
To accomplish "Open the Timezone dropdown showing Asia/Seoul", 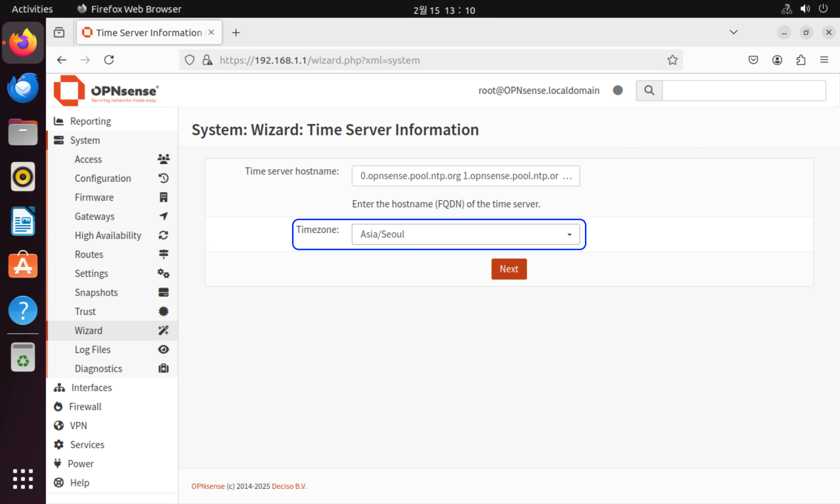I will 465,234.
